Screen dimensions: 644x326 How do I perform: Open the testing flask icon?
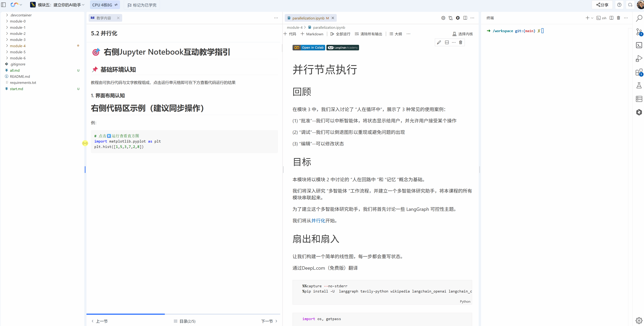click(639, 85)
